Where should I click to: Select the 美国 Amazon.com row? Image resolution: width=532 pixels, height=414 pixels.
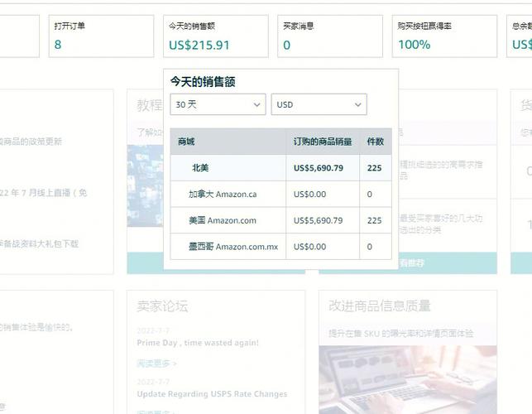(x=281, y=220)
